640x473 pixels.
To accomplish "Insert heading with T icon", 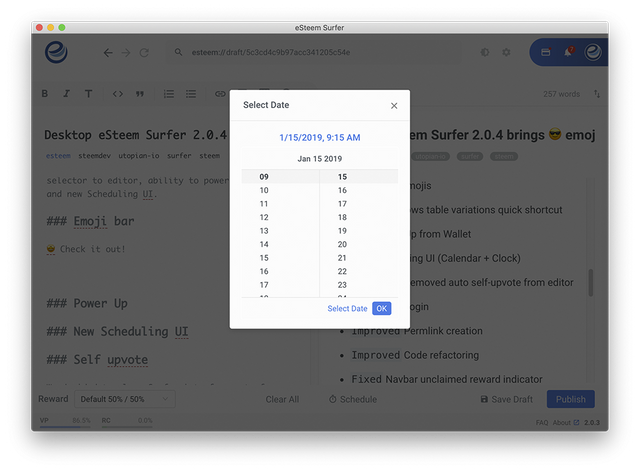I will coord(88,94).
